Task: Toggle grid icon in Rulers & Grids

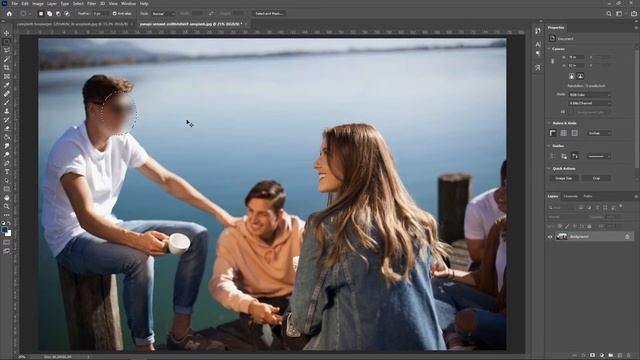Action: coord(564,133)
